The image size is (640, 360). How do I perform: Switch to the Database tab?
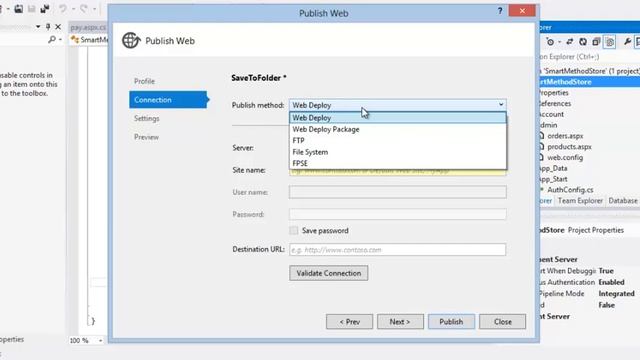(x=623, y=201)
